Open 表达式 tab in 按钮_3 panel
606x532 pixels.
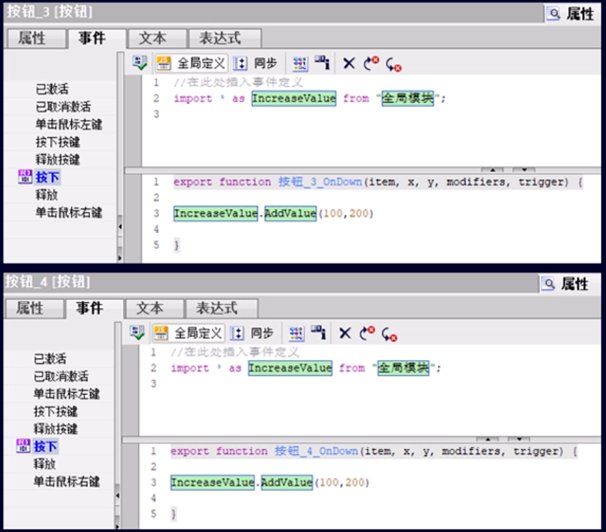coord(224,38)
